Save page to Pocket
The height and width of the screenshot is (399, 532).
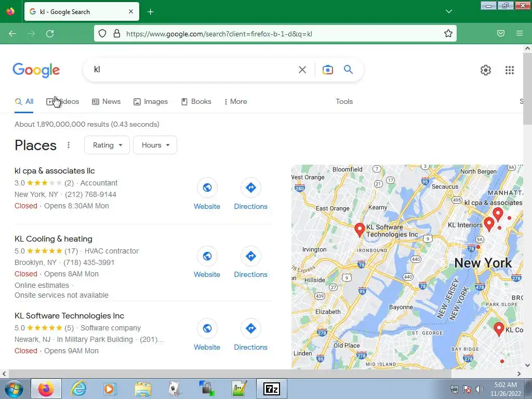click(501, 33)
